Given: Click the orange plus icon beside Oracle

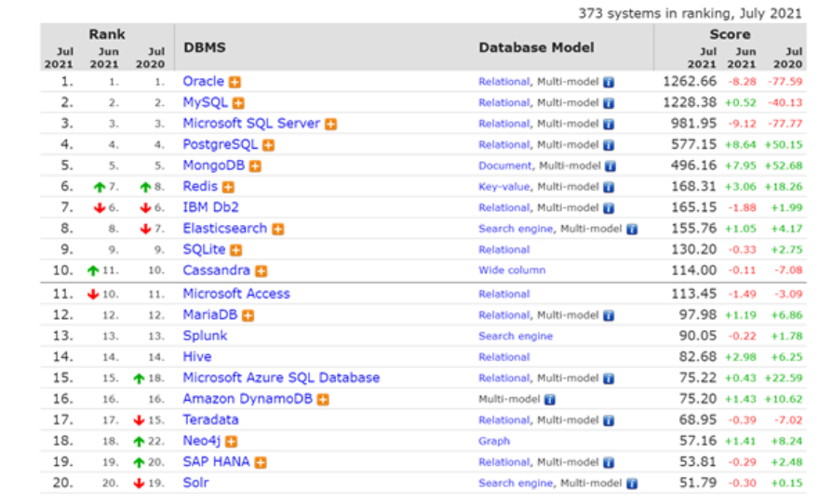Looking at the screenshot, I should (x=235, y=82).
